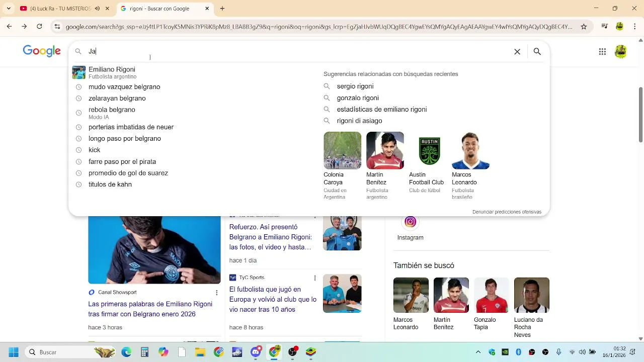Viewport: 644px width, 362px height.
Task: Launch Microsoft Edge from the taskbar
Action: pyautogui.click(x=126, y=352)
